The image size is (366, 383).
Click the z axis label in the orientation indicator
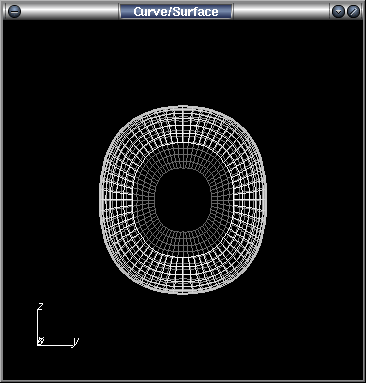(x=41, y=306)
